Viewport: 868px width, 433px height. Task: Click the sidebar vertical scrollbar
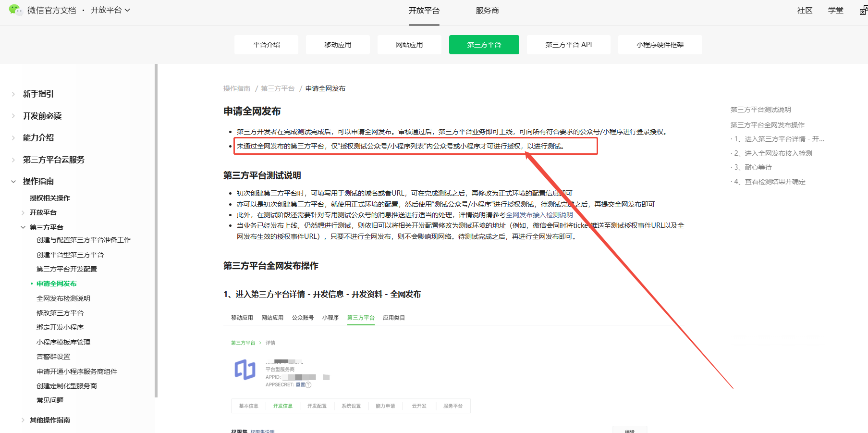click(x=156, y=231)
